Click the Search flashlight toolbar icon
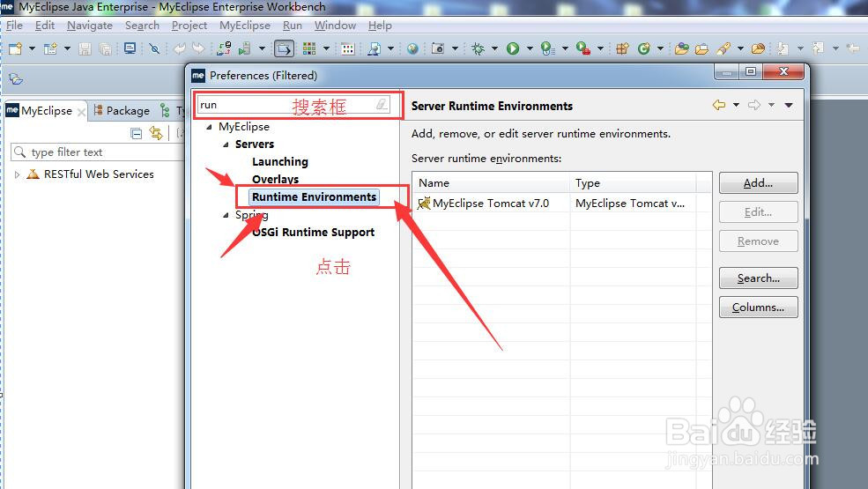The image size is (868, 489). point(375,48)
